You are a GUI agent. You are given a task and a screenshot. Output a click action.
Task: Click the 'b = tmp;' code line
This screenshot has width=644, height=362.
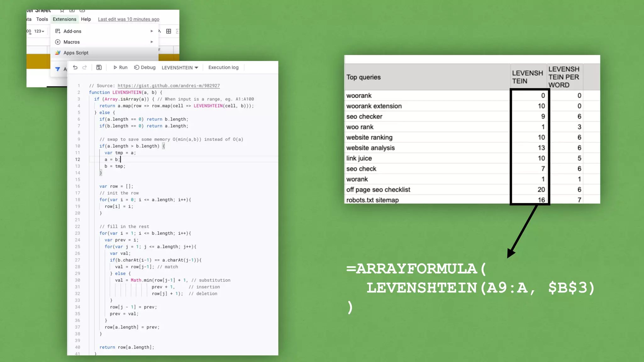[x=115, y=166]
